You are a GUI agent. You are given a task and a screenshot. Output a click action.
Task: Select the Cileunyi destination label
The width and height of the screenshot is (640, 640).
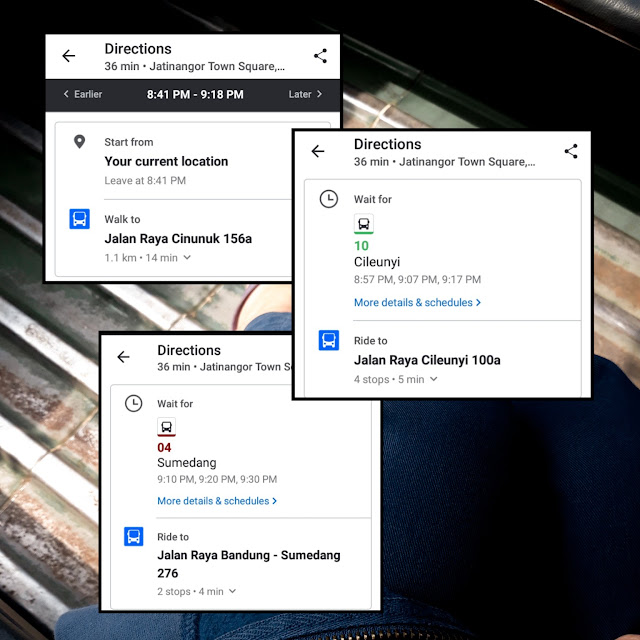[377, 262]
